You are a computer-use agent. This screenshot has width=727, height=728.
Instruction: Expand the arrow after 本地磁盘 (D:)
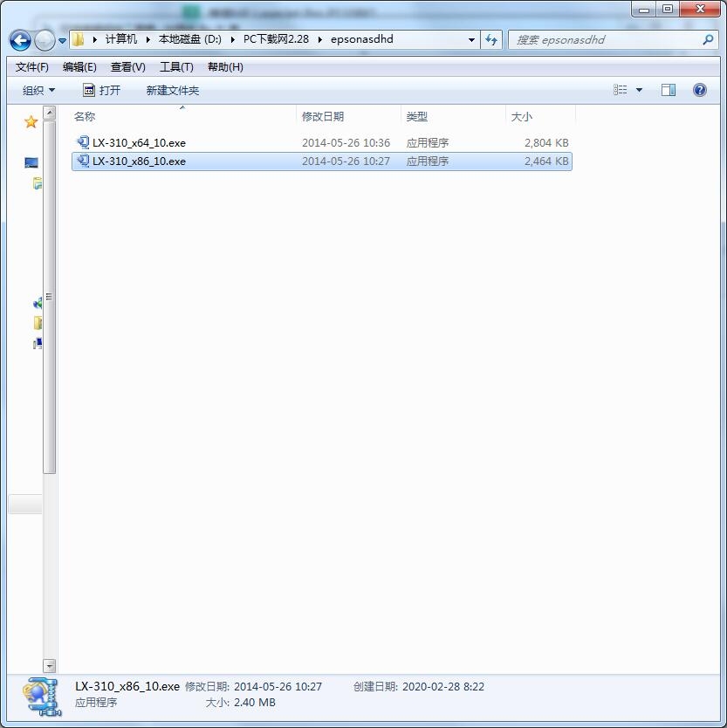coord(232,40)
